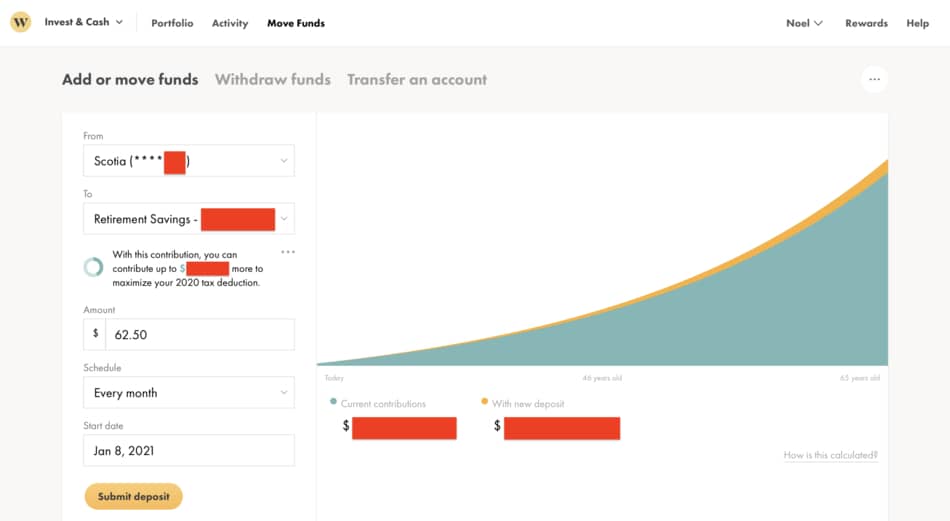Switch to the Transfer an account tab
Screen dimensions: 950x521
[x=417, y=79]
